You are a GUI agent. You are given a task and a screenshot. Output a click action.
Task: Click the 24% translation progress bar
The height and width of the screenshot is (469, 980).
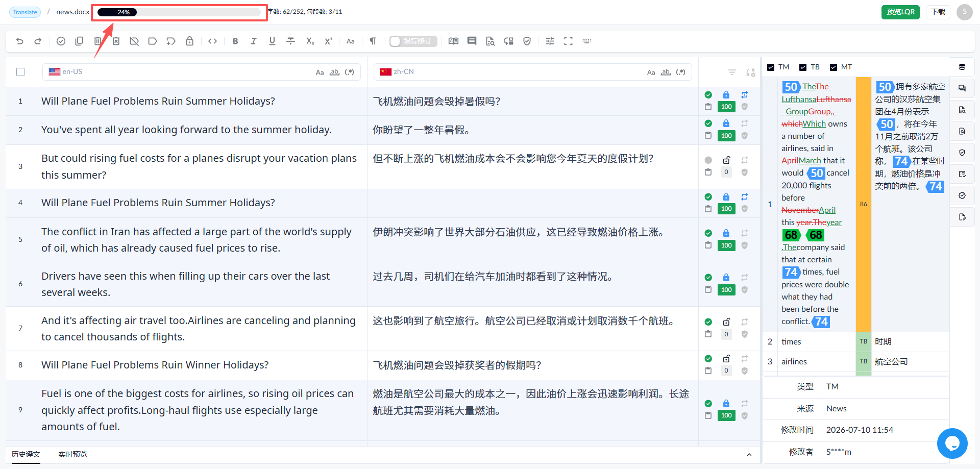(x=179, y=12)
